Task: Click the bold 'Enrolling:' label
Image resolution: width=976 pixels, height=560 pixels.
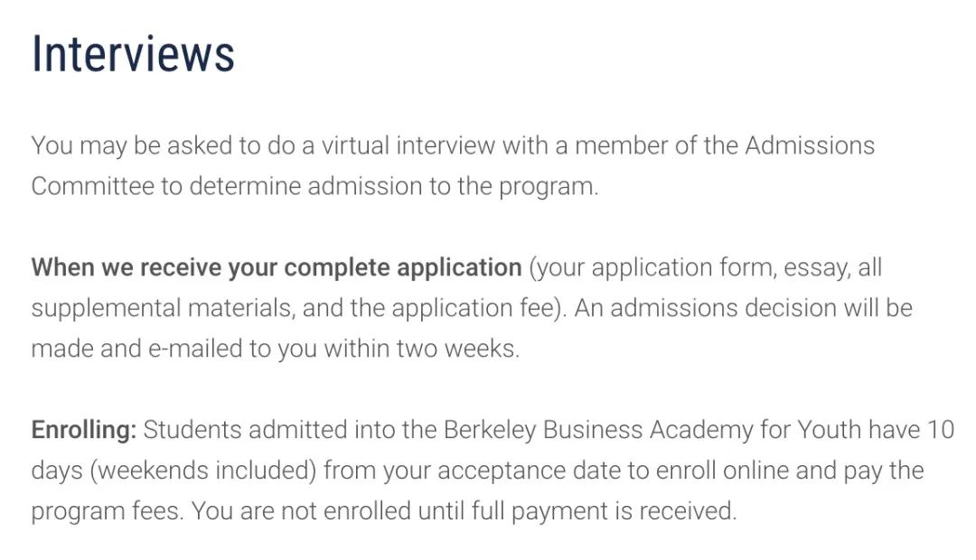Action: pyautogui.click(x=83, y=430)
